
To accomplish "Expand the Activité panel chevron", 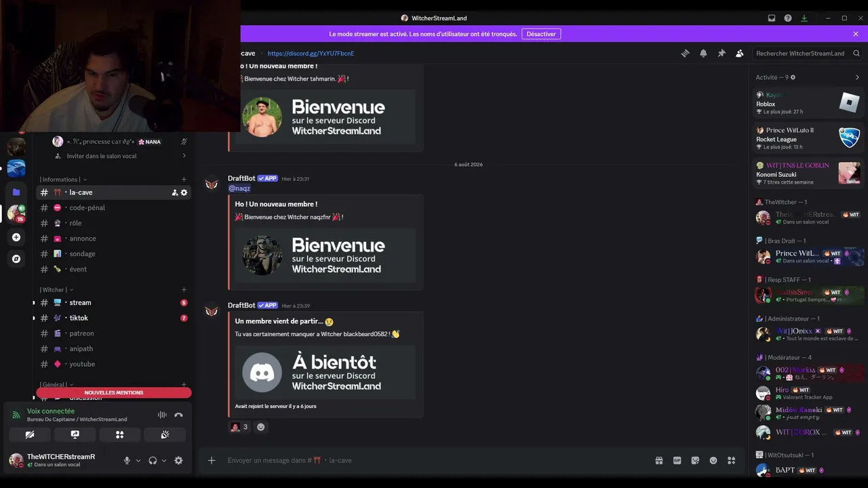I will click(x=857, y=77).
